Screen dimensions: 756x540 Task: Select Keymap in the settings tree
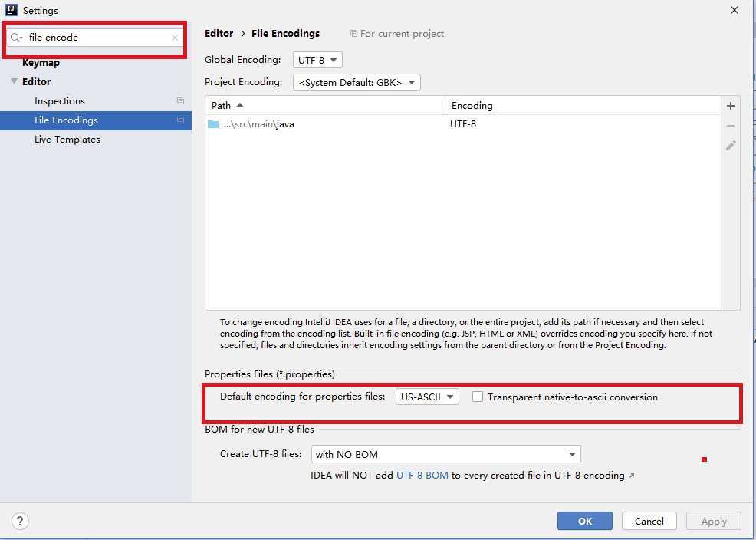[x=41, y=63]
